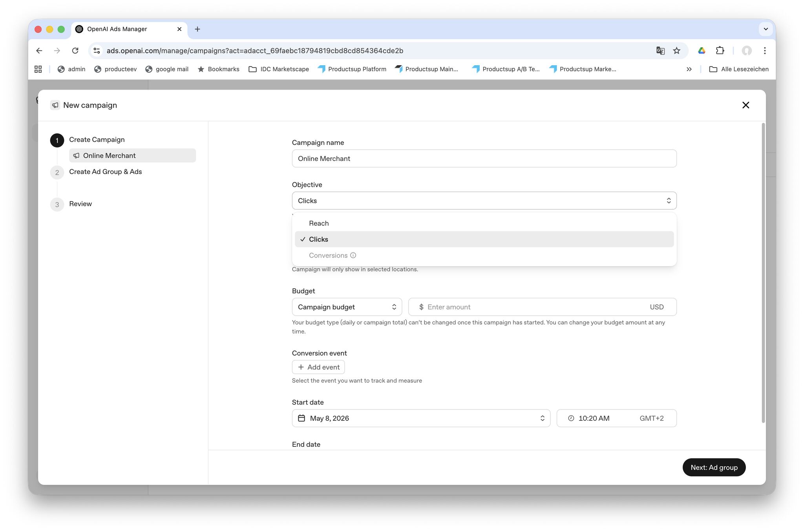Select Online Merchant item in the sidebar

tap(132, 155)
